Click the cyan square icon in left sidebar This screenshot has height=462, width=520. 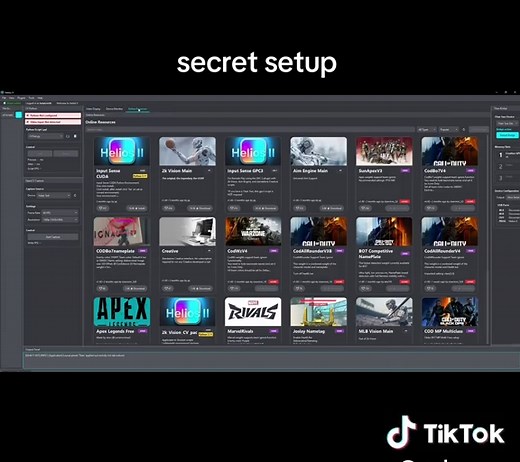tap(19, 115)
